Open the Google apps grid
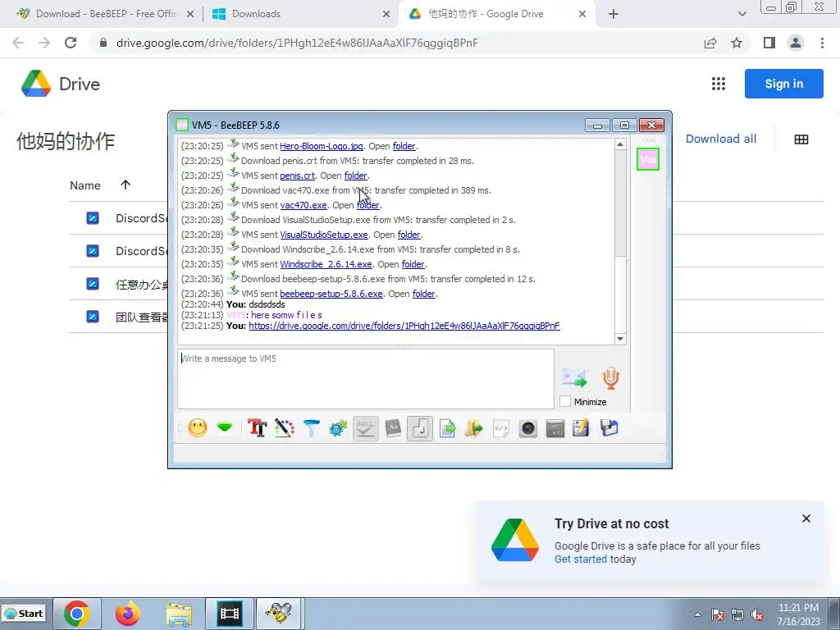 719,84
